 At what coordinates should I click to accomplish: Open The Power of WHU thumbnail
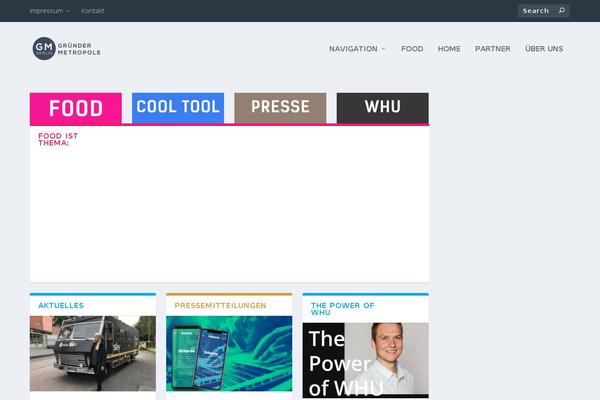click(x=365, y=360)
